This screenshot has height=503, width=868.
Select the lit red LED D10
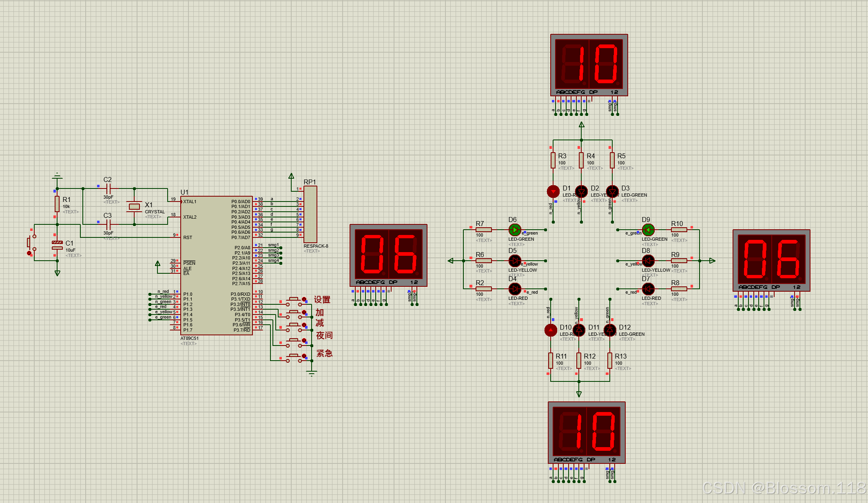(551, 330)
